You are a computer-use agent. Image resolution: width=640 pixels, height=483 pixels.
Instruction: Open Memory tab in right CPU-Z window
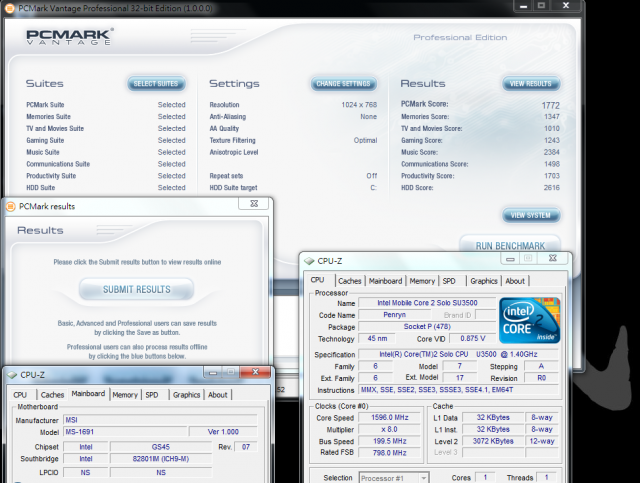pyautogui.click(x=422, y=281)
